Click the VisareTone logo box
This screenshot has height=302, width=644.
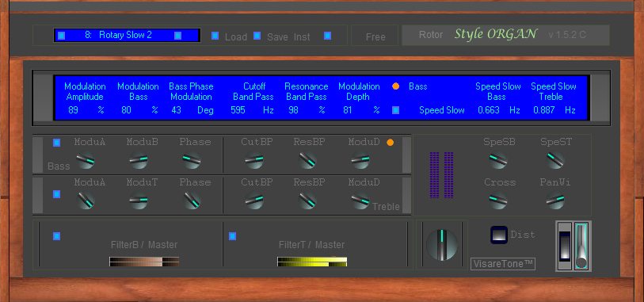point(503,264)
